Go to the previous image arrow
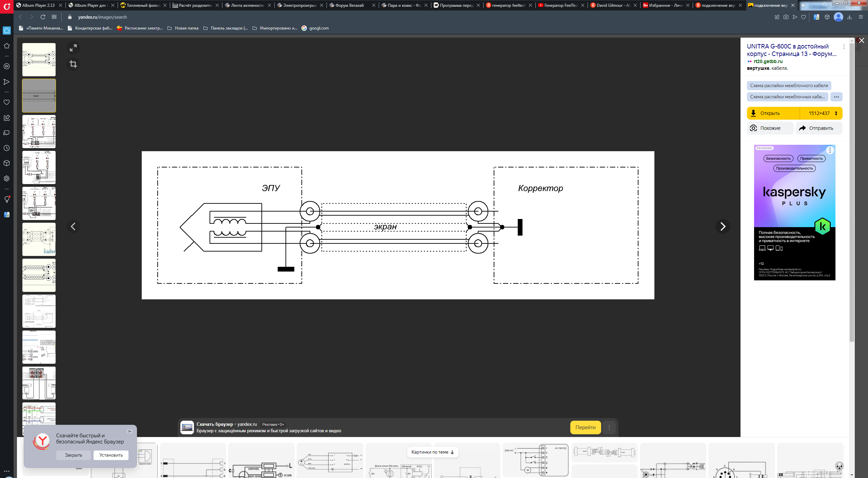 pyautogui.click(x=73, y=226)
